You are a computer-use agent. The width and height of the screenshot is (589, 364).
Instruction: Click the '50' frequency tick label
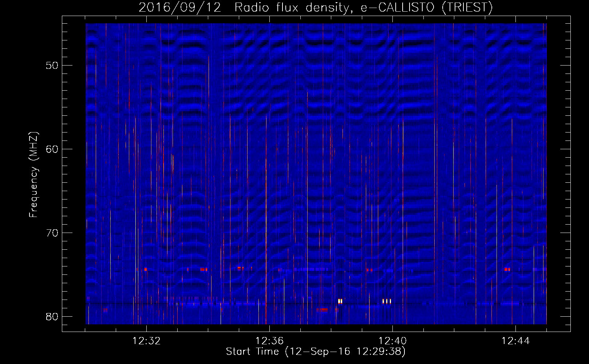pyautogui.click(x=52, y=66)
